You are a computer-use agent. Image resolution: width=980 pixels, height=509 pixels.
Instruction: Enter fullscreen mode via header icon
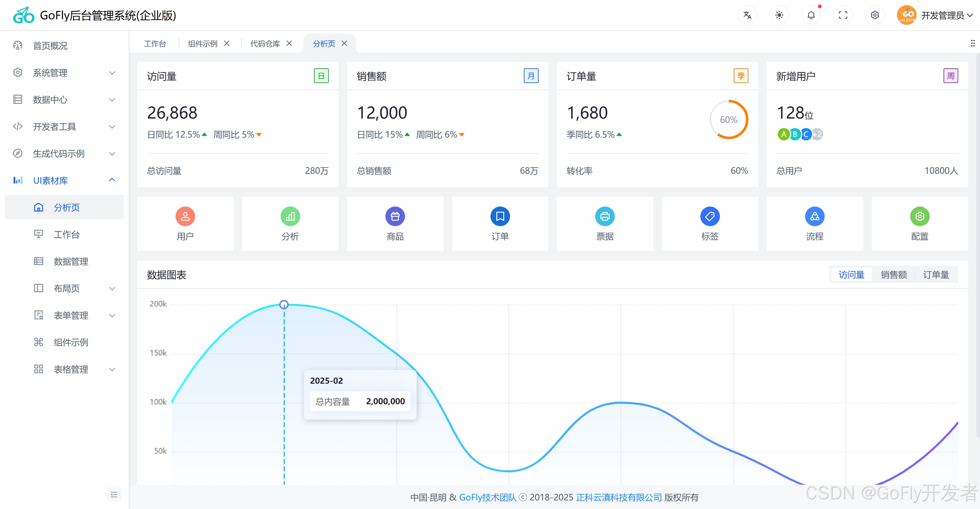(843, 15)
